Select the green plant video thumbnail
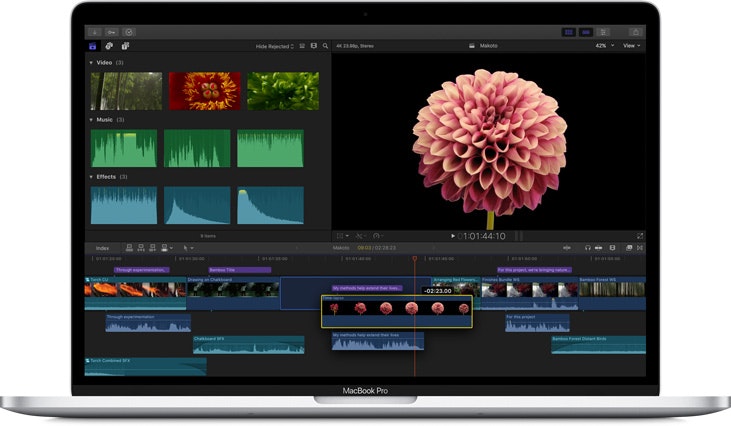The height and width of the screenshot is (426, 731). point(283,91)
